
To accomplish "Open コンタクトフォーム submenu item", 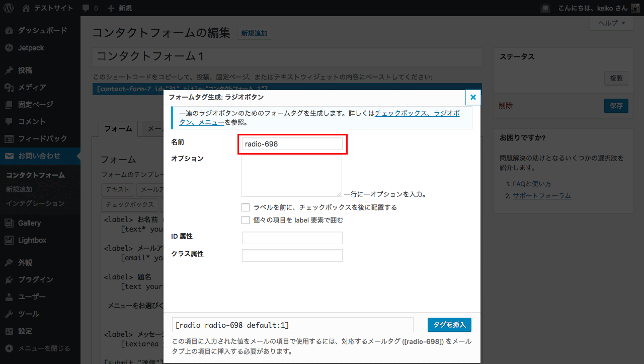I will coord(35,175).
